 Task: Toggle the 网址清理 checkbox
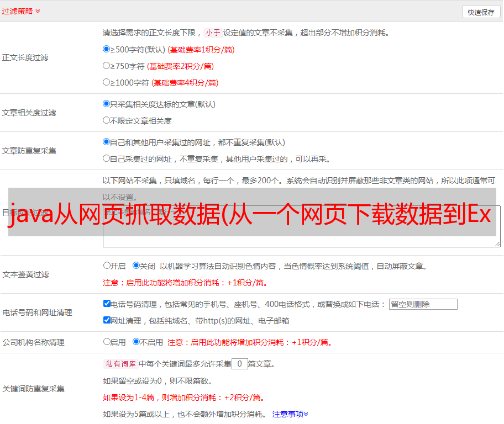pos(107,320)
